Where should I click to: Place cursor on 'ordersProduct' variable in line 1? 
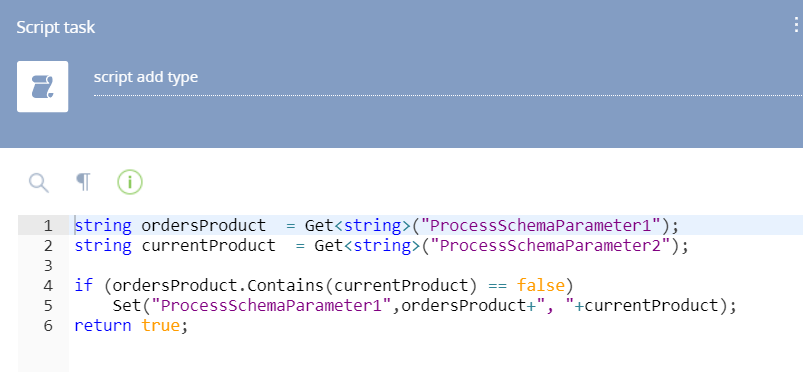203,225
